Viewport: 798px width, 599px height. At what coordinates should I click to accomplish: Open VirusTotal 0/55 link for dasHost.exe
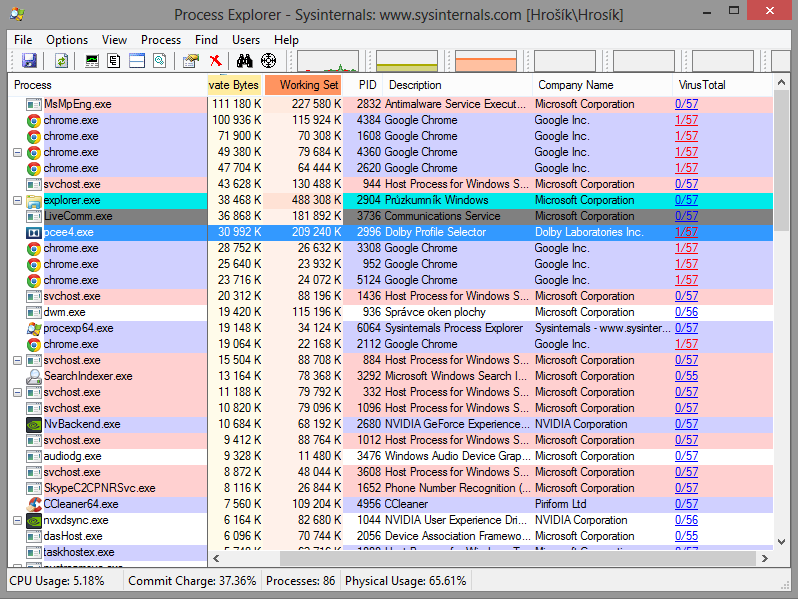pos(686,536)
